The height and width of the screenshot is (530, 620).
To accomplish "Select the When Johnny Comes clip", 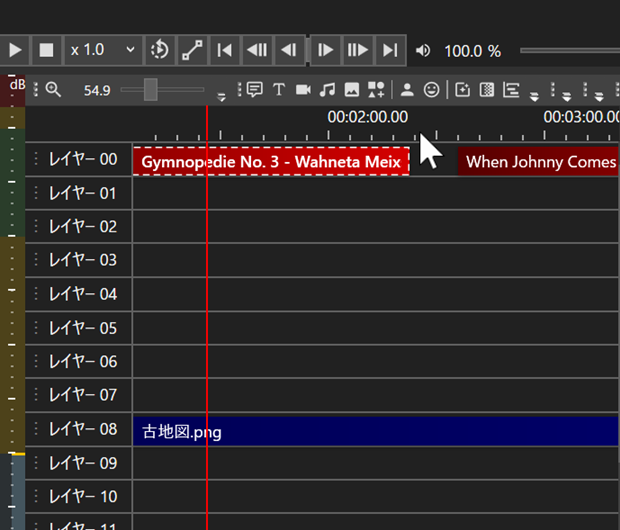I will [x=540, y=161].
